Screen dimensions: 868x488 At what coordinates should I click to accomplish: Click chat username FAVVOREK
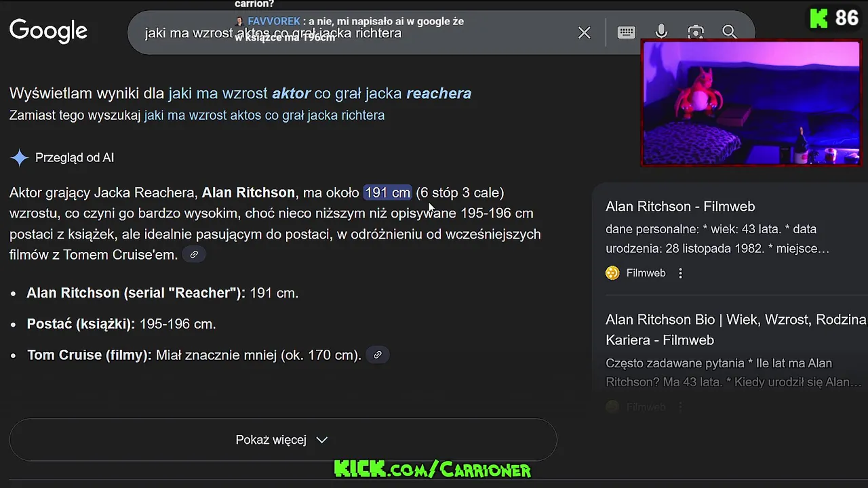click(x=274, y=21)
